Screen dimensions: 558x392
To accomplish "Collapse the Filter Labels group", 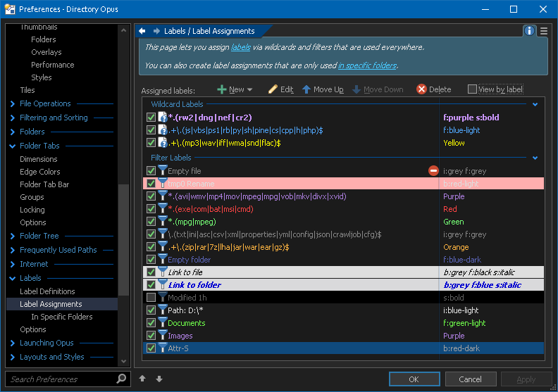I will tap(535, 158).
